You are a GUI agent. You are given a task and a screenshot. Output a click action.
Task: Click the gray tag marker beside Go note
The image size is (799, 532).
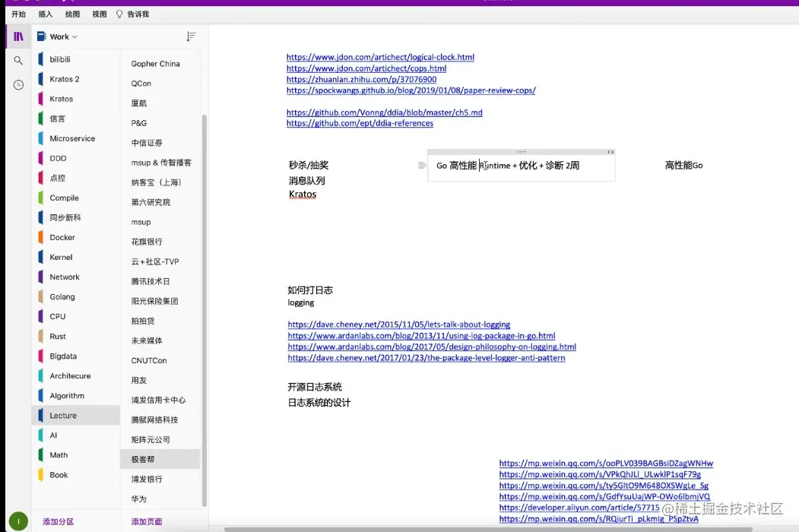(422, 165)
